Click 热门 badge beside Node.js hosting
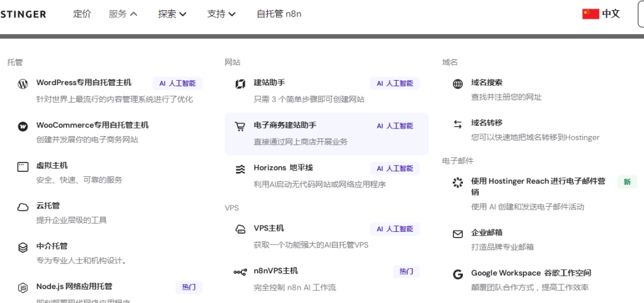The height and width of the screenshot is (303, 644). point(189,287)
